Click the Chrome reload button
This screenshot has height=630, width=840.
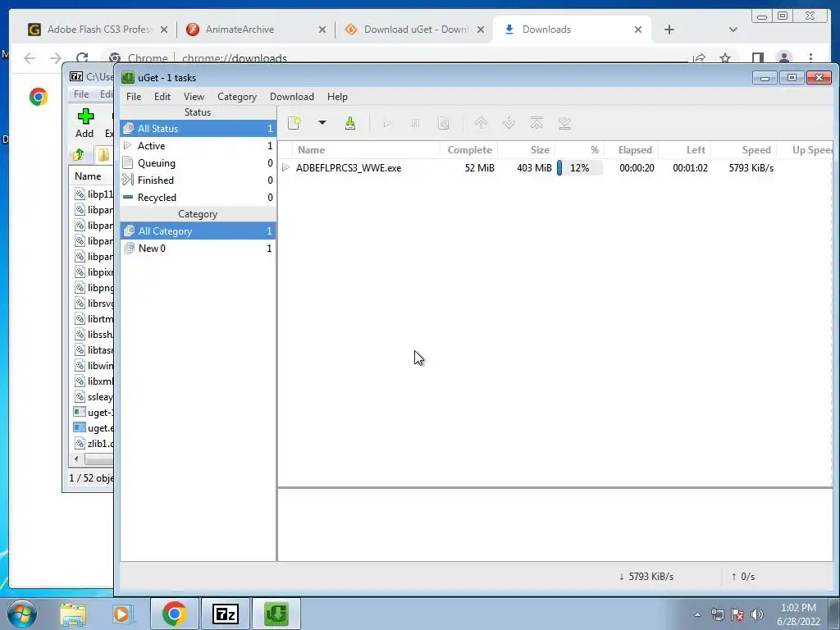[x=81, y=58]
